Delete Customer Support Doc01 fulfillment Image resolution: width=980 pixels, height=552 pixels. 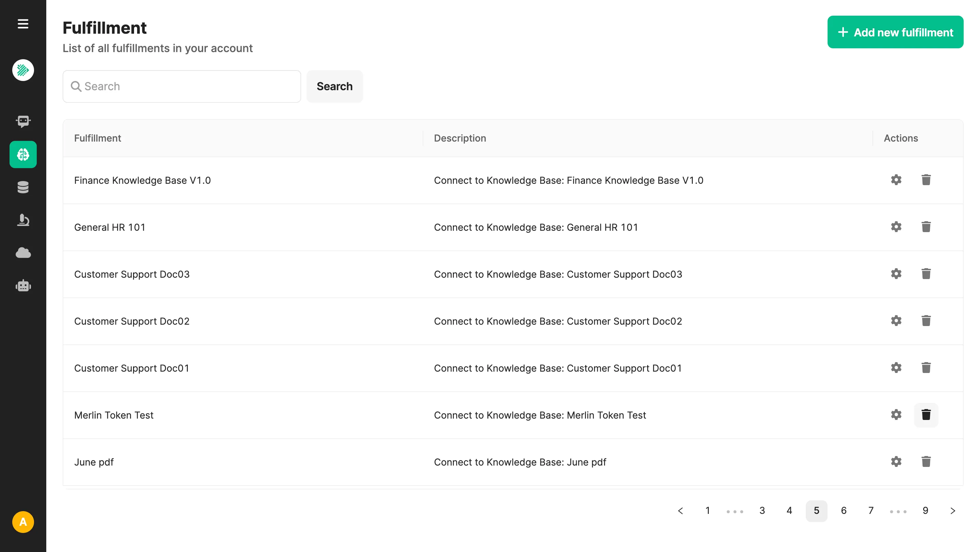[926, 368]
